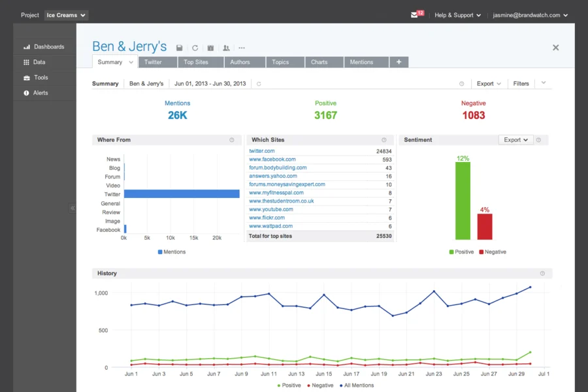Click the Filters button

pyautogui.click(x=521, y=84)
